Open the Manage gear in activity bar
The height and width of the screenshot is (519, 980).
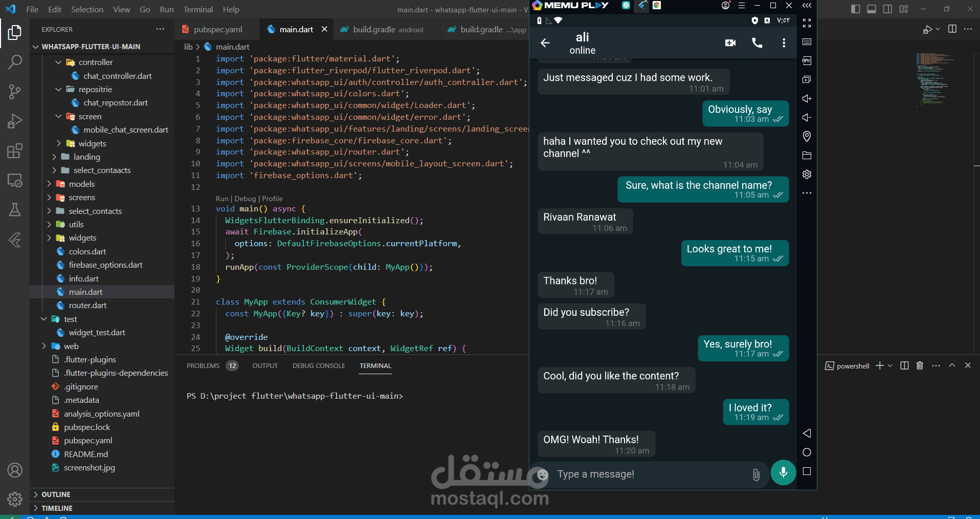(x=15, y=499)
